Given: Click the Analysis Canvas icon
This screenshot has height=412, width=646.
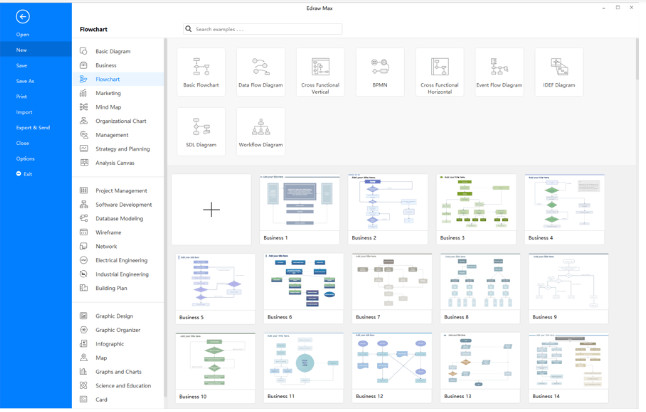Looking at the screenshot, I should (x=84, y=163).
